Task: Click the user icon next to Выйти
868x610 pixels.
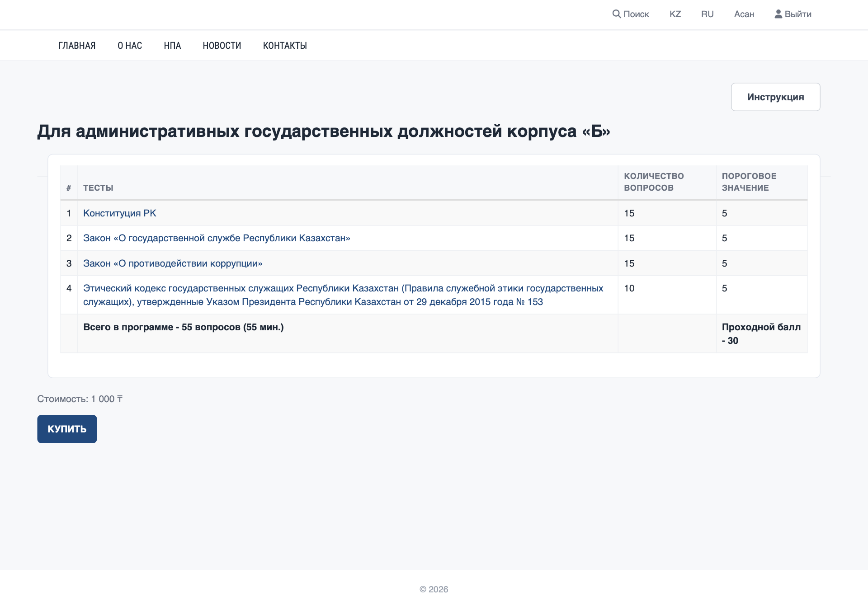Action: tap(778, 14)
